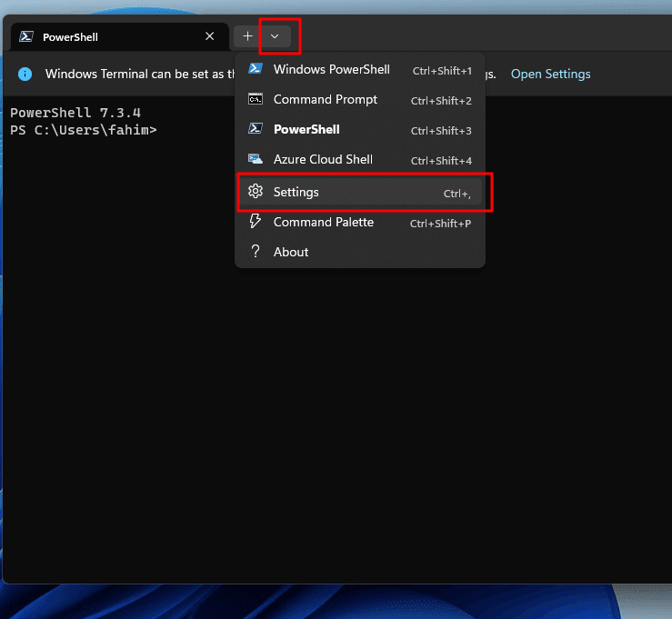This screenshot has height=619, width=672.
Task: Click the Ctrl+Shift+P shortcut text
Action: coord(440,224)
